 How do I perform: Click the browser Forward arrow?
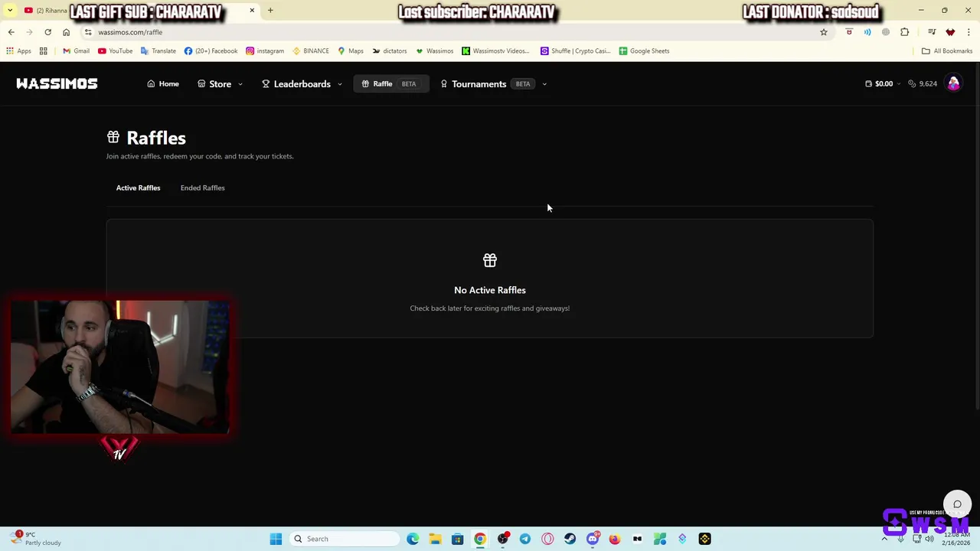coord(29,32)
